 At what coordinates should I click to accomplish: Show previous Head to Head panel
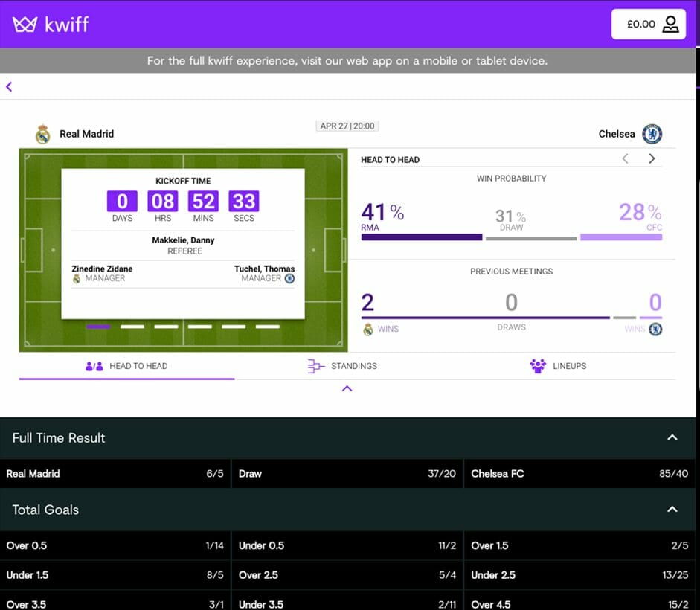626,158
